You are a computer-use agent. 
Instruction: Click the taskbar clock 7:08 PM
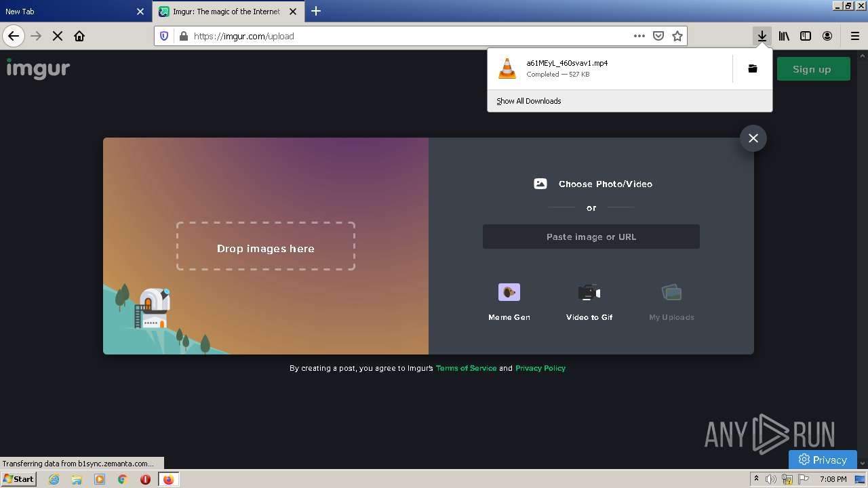coord(833,479)
